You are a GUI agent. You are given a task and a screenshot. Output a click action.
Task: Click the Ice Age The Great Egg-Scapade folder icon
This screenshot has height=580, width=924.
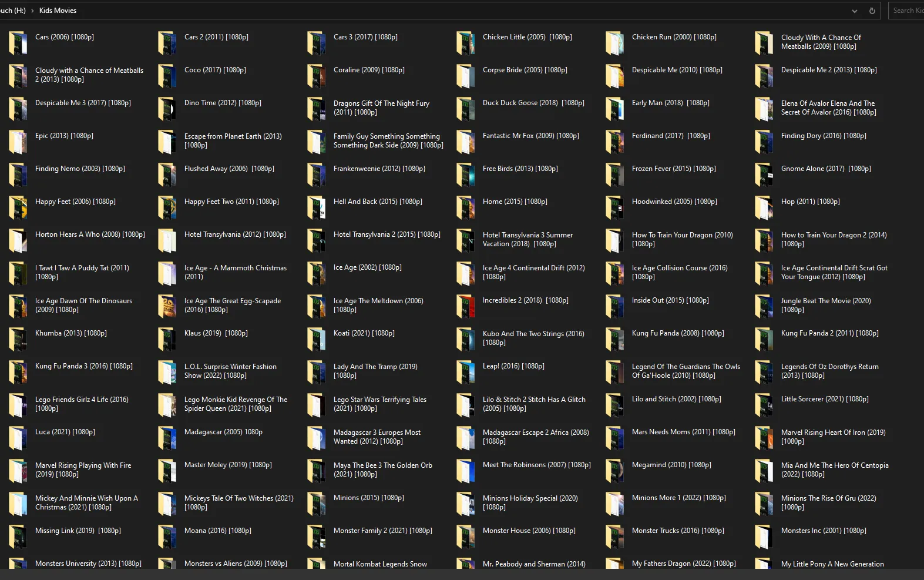coord(167,306)
